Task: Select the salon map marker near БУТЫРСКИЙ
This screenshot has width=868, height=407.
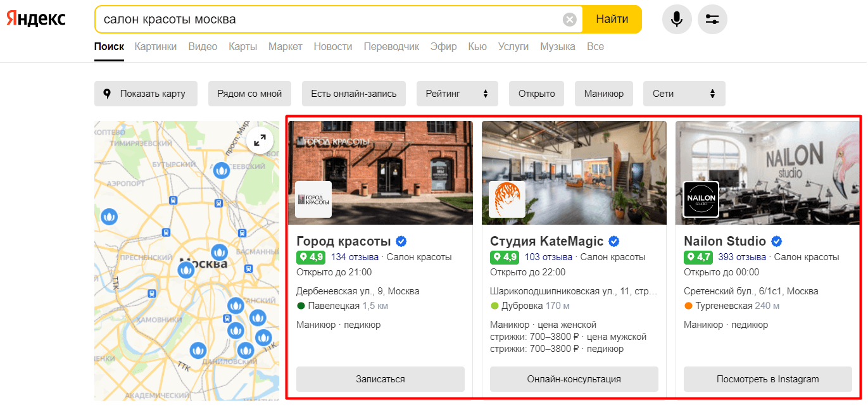Action: [x=221, y=170]
